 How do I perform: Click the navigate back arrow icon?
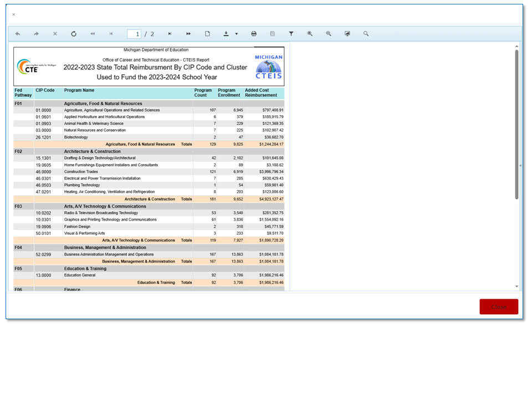tap(18, 34)
